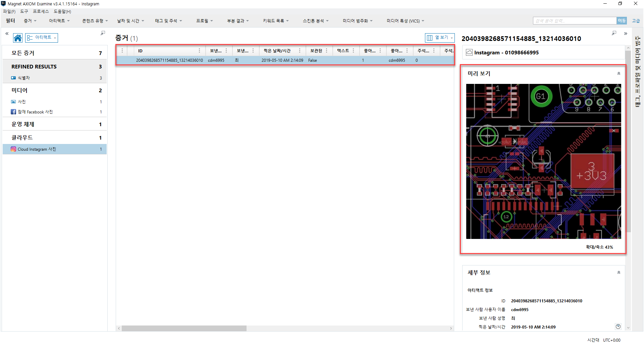Open the 스킨톤 분석 filter dropdown
The width and height of the screenshot is (644, 349).
[316, 21]
